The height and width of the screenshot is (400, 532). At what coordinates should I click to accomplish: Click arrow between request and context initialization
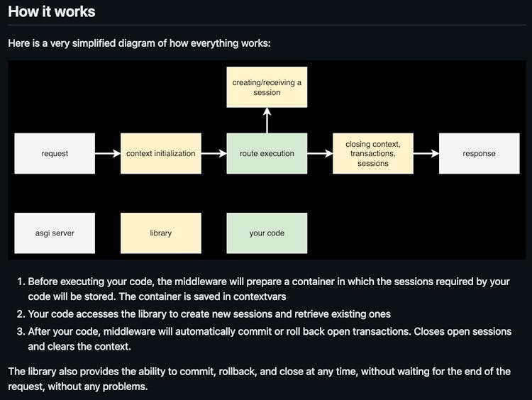click(107, 153)
